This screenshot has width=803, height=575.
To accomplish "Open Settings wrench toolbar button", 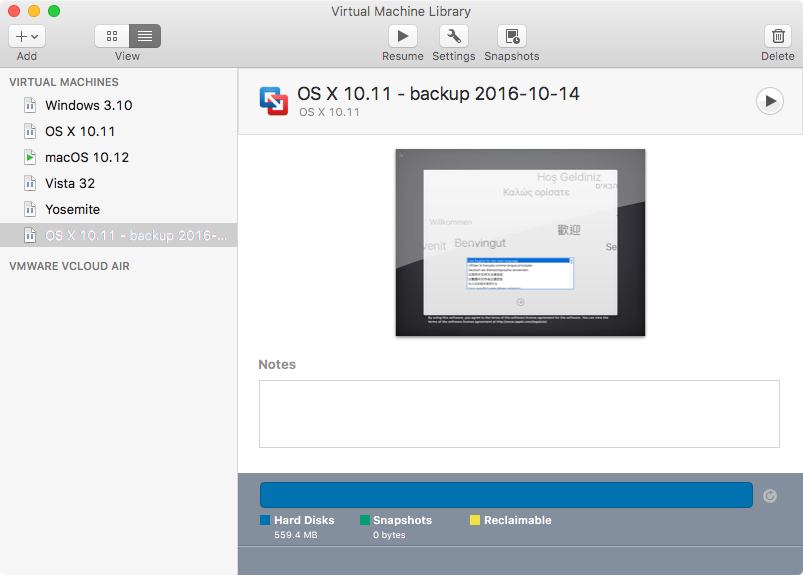I will 454,36.
